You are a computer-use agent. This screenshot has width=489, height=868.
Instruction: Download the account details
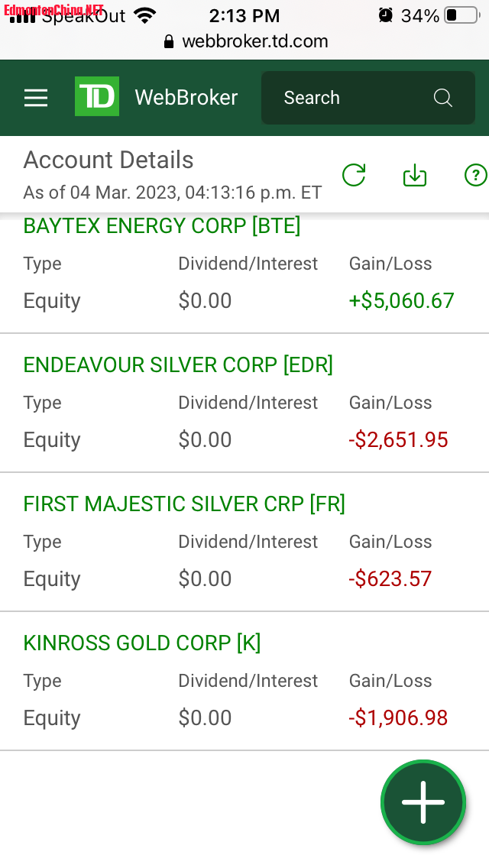click(x=414, y=175)
